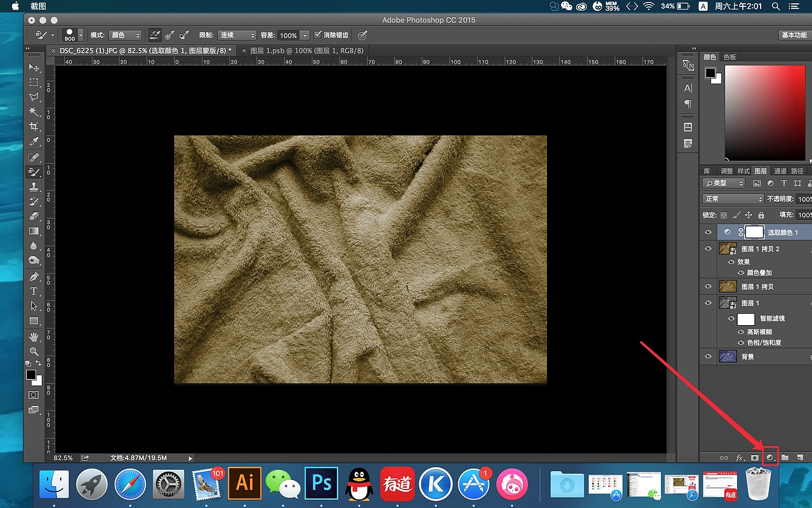Open Spotlight search in the menu bar

tap(776, 6)
